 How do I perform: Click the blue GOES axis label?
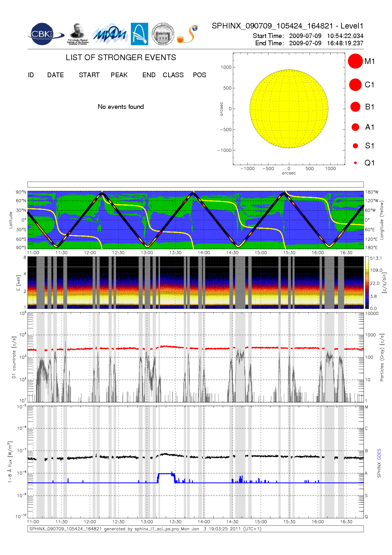point(379,454)
